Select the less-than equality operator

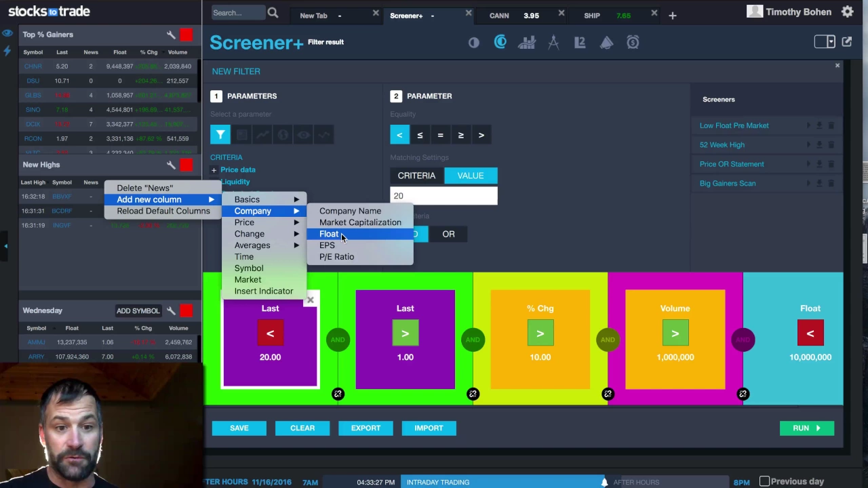[399, 135]
